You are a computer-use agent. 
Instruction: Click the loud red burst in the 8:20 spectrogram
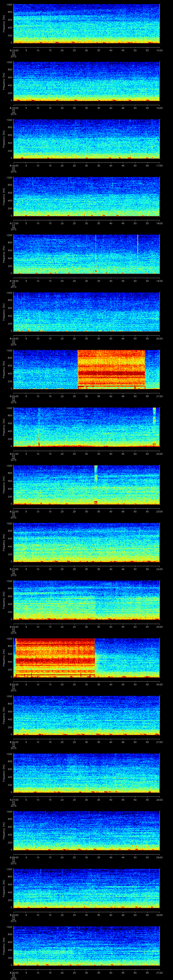(x=111, y=369)
